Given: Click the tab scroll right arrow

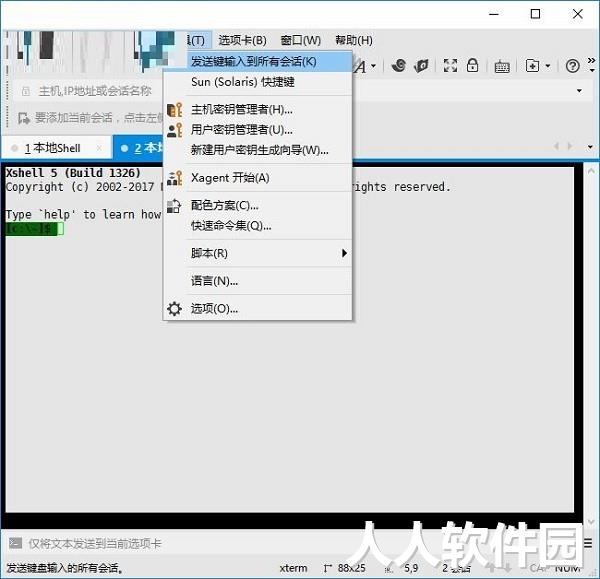Looking at the screenshot, I should tap(570, 146).
